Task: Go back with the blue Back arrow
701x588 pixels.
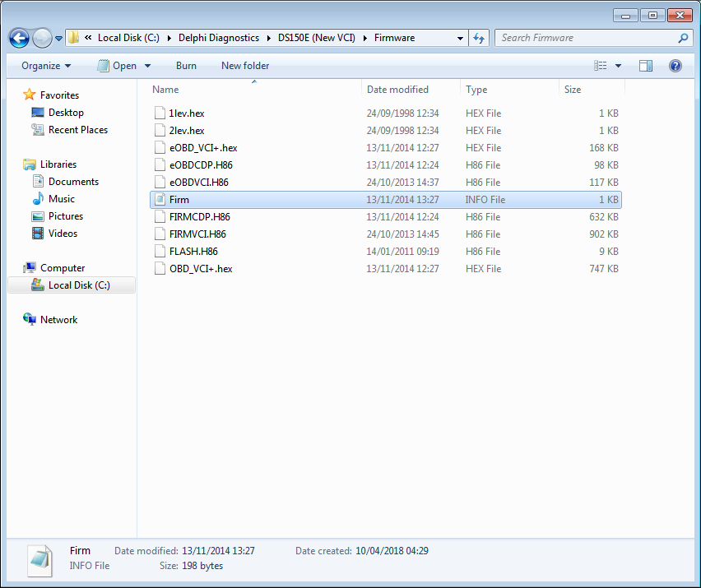Action: [x=19, y=39]
